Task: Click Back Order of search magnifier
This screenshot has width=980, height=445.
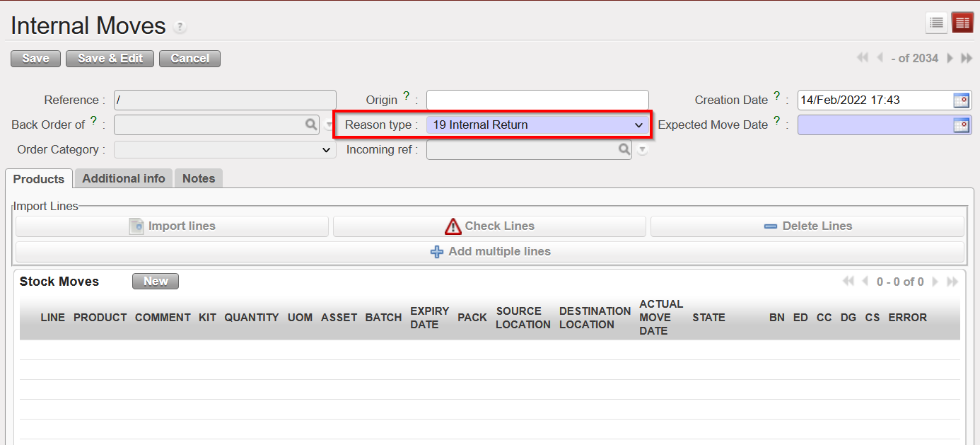Action: tap(310, 125)
